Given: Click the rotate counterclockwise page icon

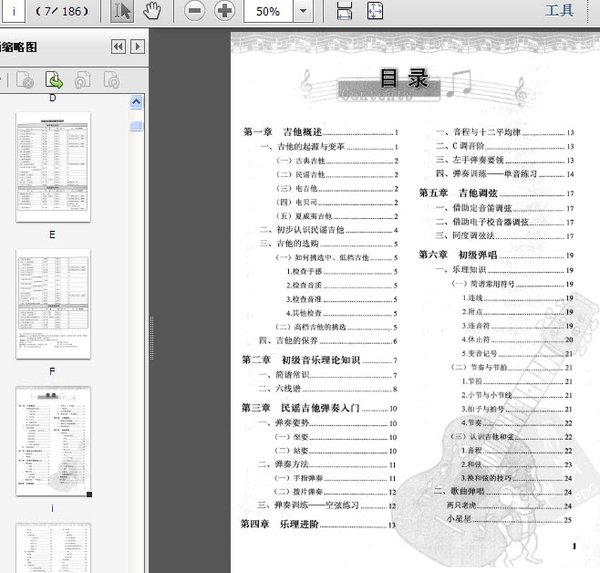Looking at the screenshot, I should (x=83, y=79).
